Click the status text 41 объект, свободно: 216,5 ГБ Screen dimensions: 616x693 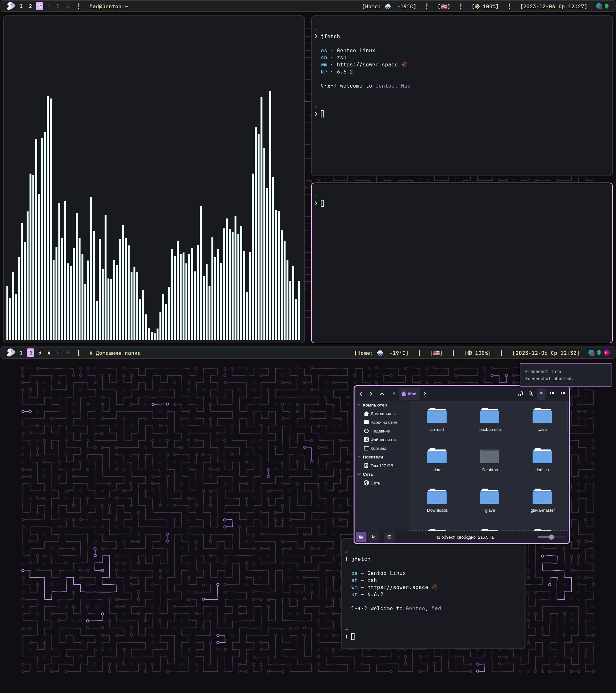[x=465, y=537]
